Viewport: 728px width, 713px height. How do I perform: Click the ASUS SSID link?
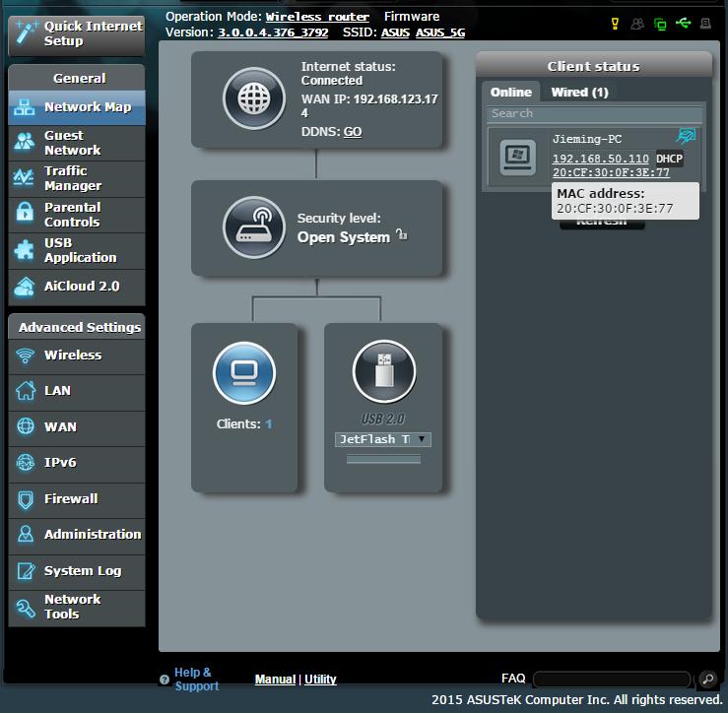[x=395, y=32]
